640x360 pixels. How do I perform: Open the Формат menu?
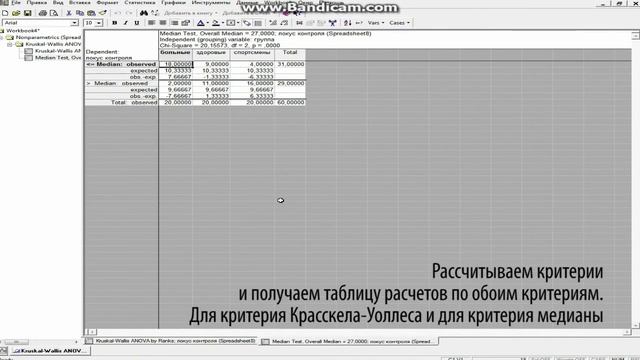pos(107,2)
